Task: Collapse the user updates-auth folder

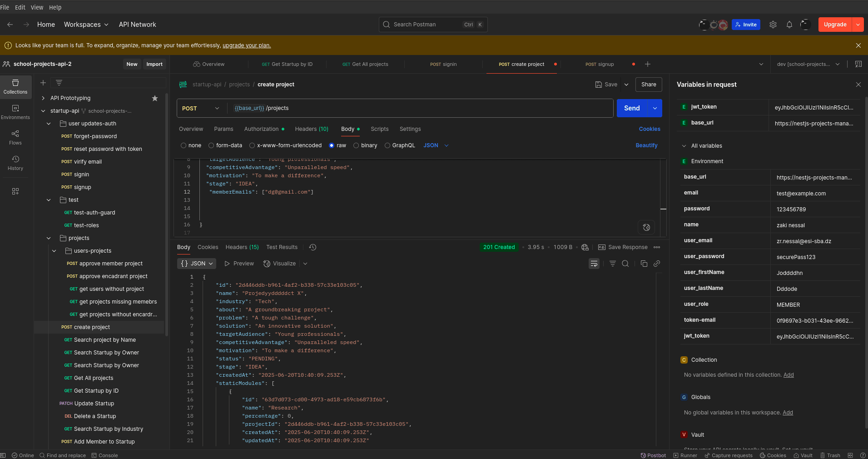Action: 49,124
